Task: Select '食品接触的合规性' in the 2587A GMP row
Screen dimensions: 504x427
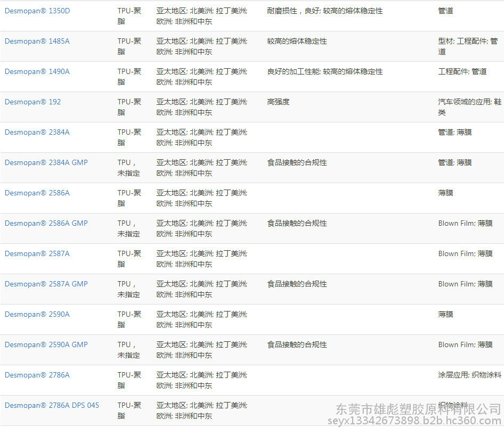Action: 297,284
